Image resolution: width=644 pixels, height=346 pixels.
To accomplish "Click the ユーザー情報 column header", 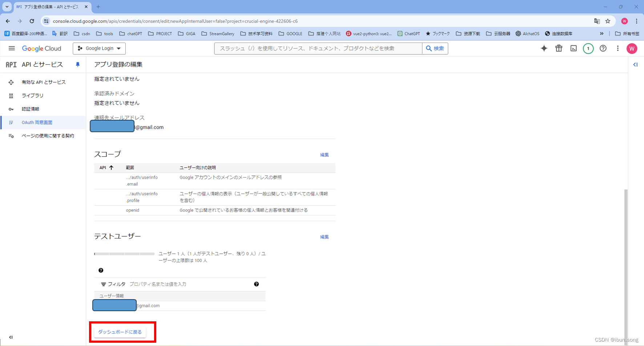I will [x=112, y=296].
